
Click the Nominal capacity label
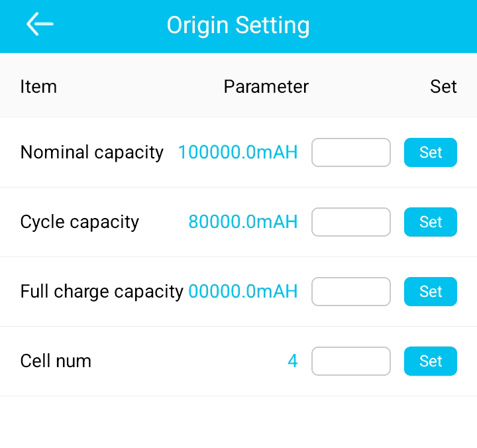[x=91, y=152]
